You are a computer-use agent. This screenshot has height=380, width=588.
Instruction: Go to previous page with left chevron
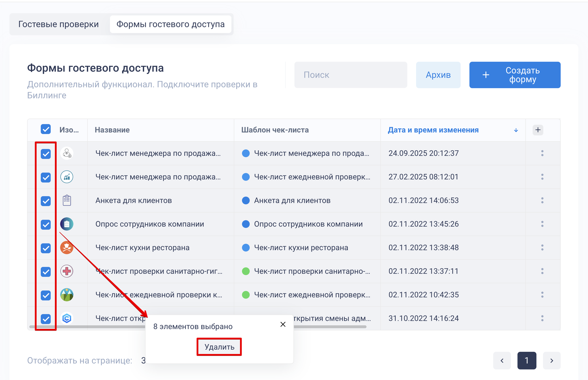(x=502, y=361)
